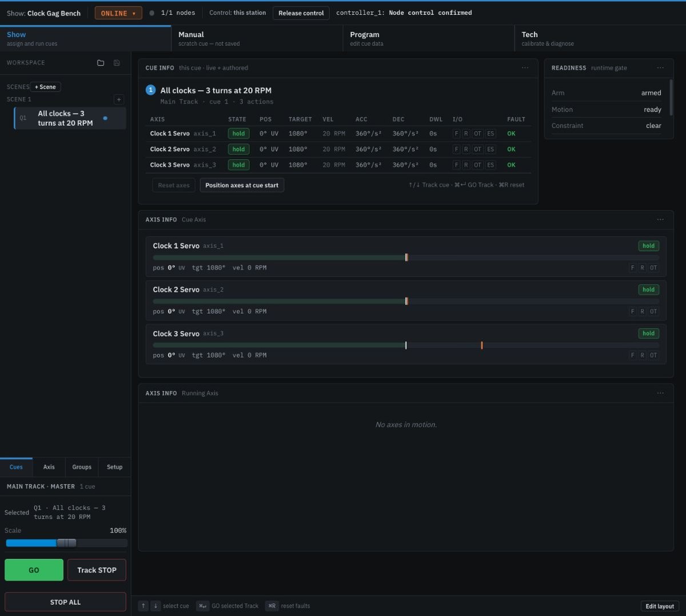Viewport: 686px width, 616px height.
Task: Click the down arrow key hint
Action: click(155, 606)
